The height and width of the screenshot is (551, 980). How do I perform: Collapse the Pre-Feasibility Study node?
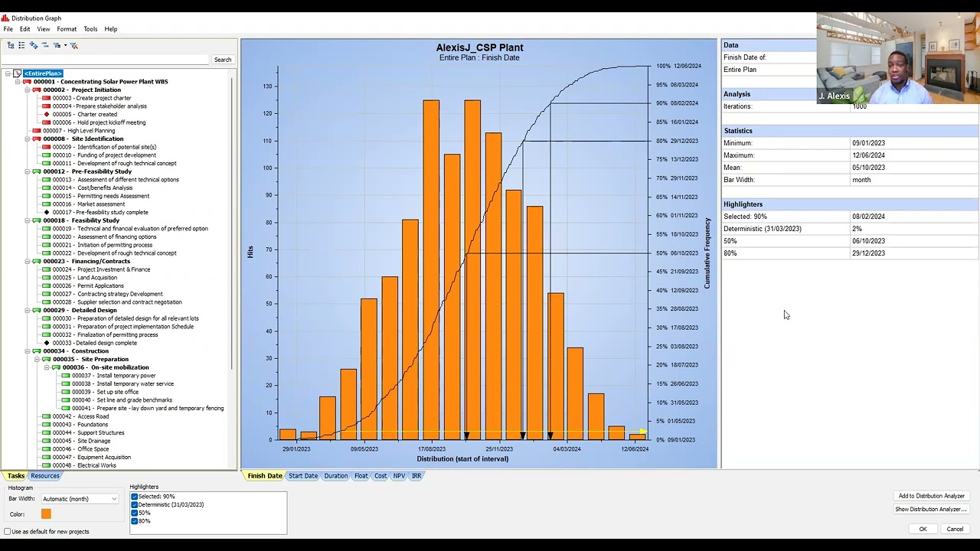coord(28,171)
